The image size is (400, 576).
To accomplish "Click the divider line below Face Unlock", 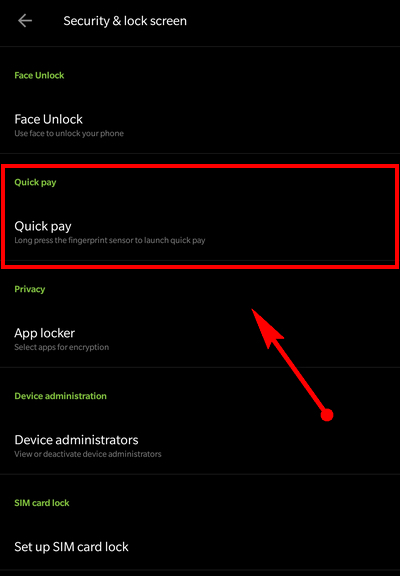I will click(x=200, y=153).
